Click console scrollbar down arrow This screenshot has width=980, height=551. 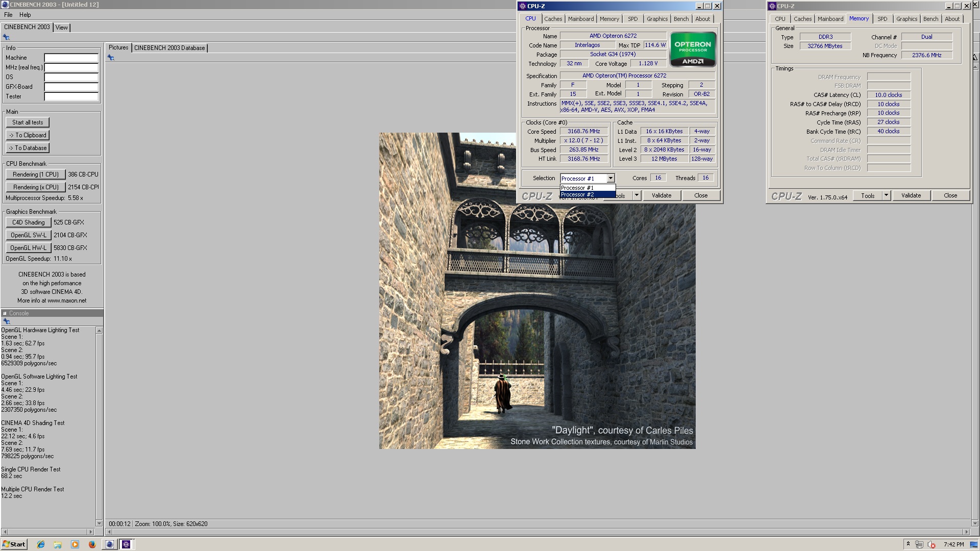[99, 523]
